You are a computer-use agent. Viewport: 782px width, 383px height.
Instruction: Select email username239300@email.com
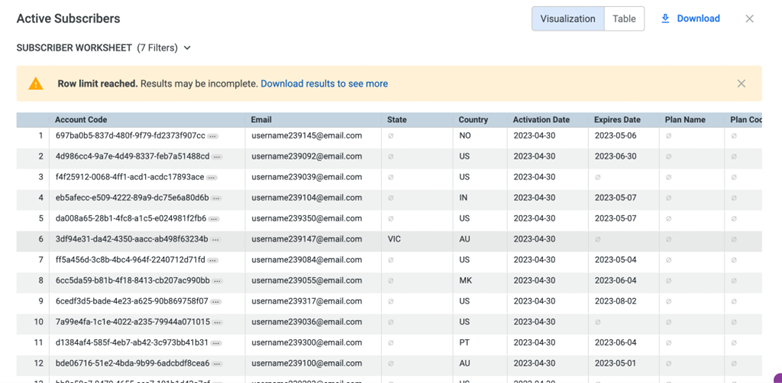pyautogui.click(x=307, y=342)
